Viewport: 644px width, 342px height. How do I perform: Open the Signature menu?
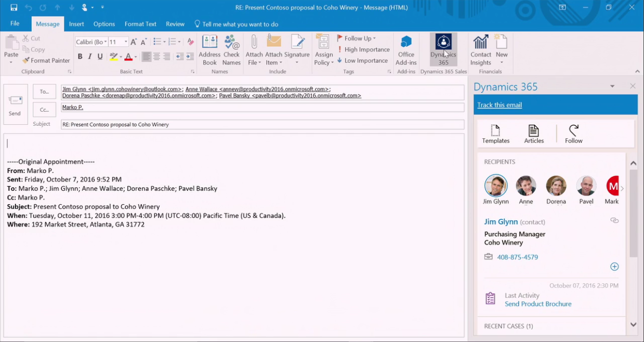tap(297, 50)
